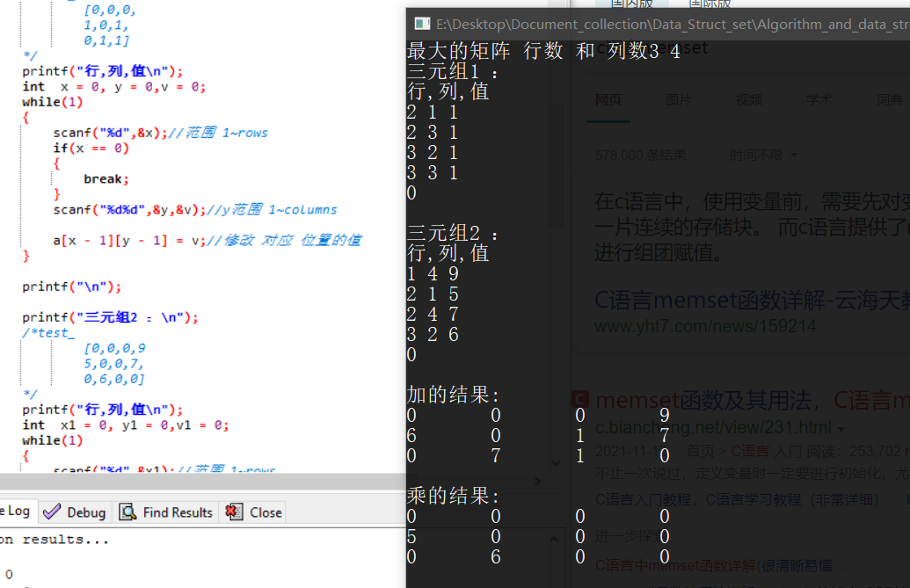Click the '5,0,0,7,' comment line
This screenshot has height=588, width=910.
(113, 364)
